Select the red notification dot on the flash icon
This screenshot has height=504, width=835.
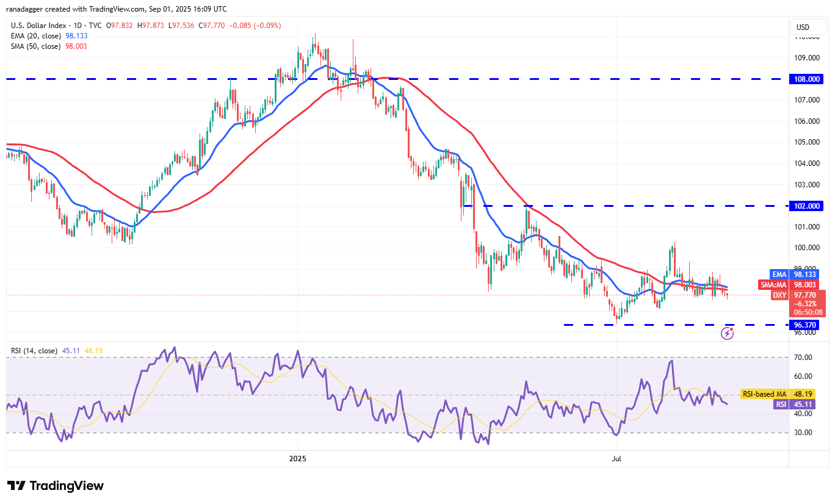pyautogui.click(x=732, y=329)
